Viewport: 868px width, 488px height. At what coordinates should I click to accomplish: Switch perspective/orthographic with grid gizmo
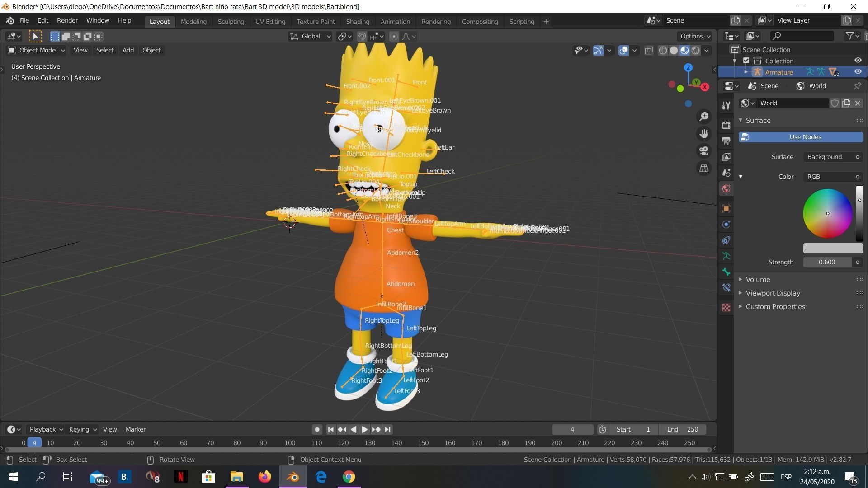click(704, 168)
